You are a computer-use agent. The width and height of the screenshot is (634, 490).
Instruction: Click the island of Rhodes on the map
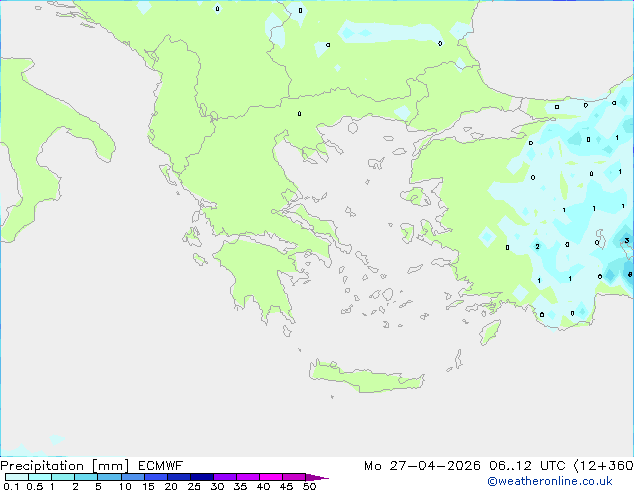point(490,332)
